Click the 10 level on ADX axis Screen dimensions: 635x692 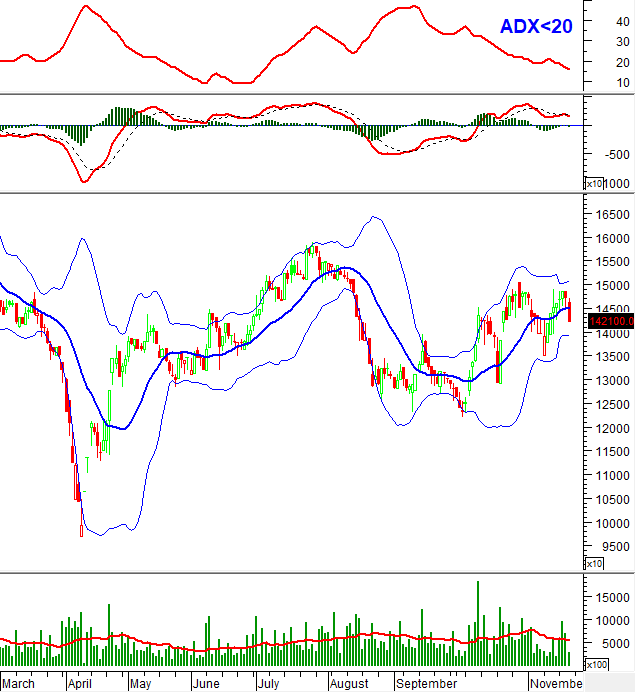596,83
